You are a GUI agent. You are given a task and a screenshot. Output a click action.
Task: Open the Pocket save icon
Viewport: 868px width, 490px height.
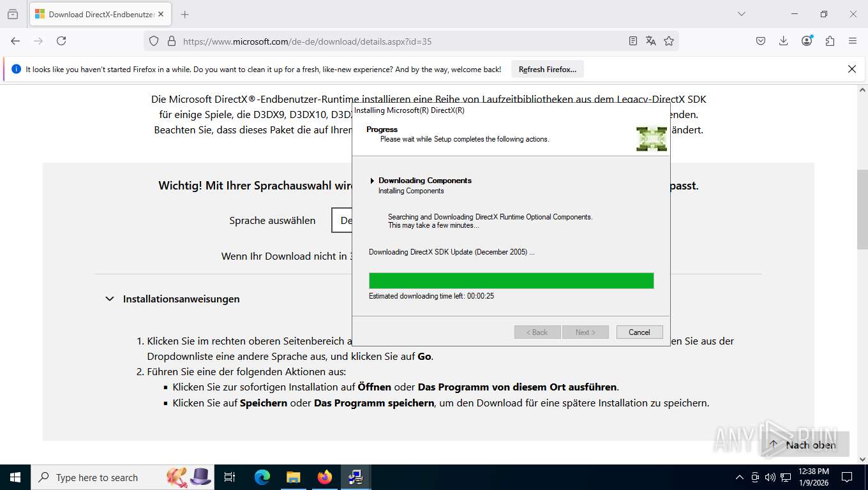click(x=761, y=41)
